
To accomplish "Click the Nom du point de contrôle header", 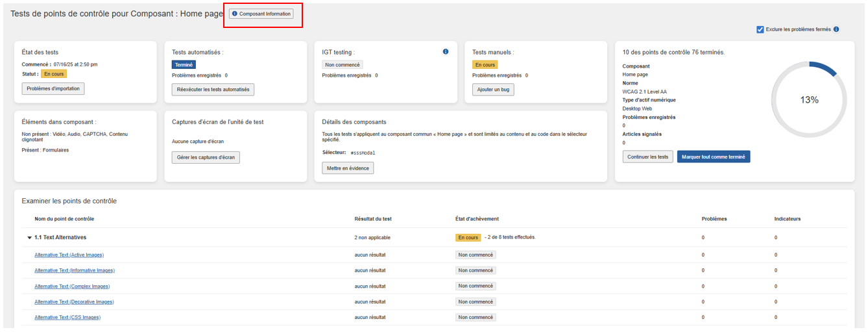I will click(64, 219).
